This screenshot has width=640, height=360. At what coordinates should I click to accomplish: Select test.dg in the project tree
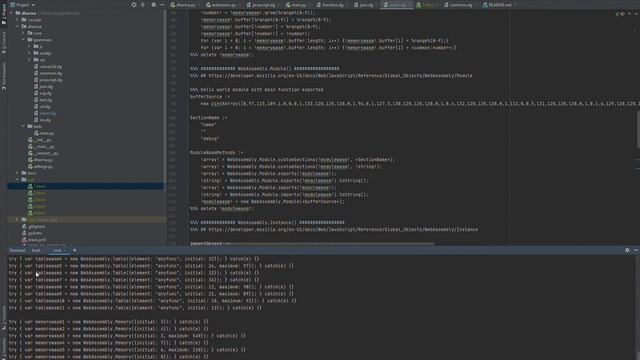[43, 100]
